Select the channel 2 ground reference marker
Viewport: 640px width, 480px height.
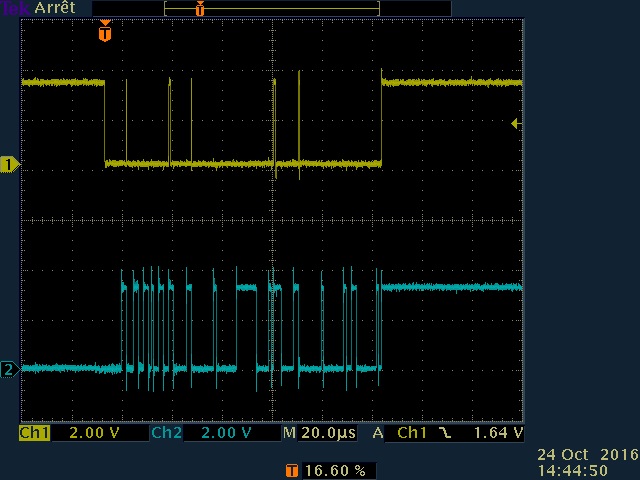click(x=10, y=369)
